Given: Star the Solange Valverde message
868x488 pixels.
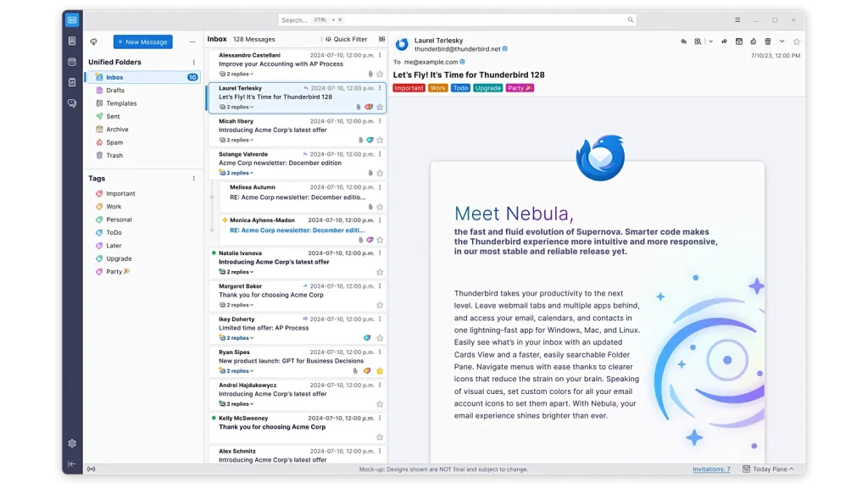Looking at the screenshot, I should click(380, 173).
